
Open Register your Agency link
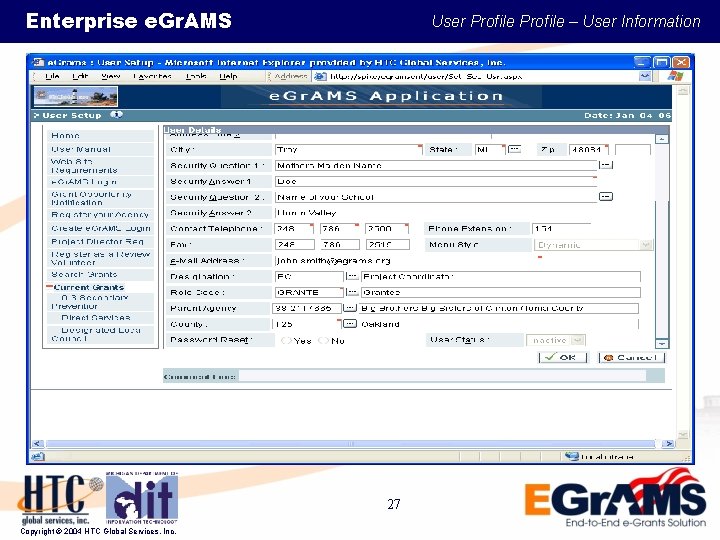pos(100,215)
